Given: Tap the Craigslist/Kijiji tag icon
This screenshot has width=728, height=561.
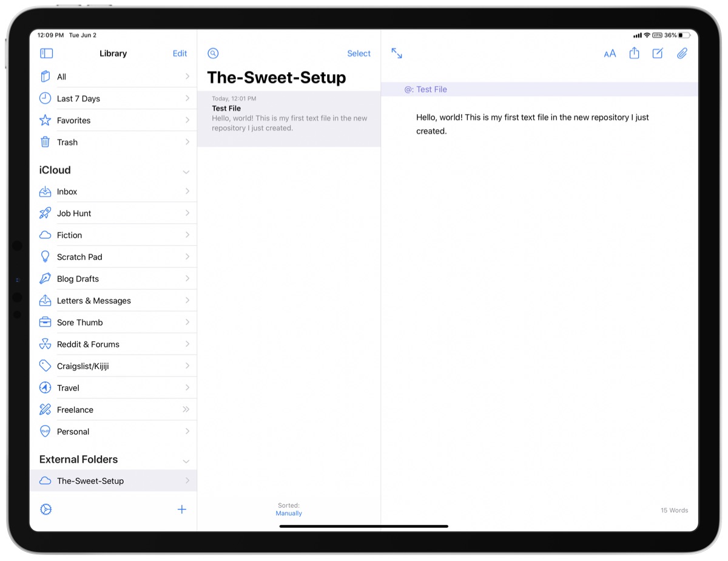Looking at the screenshot, I should [x=45, y=366].
